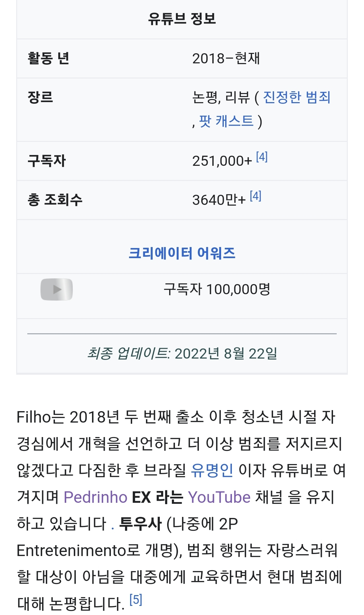Open the 진정한 범죄 genre link
364x615 pixels.
click(297, 97)
